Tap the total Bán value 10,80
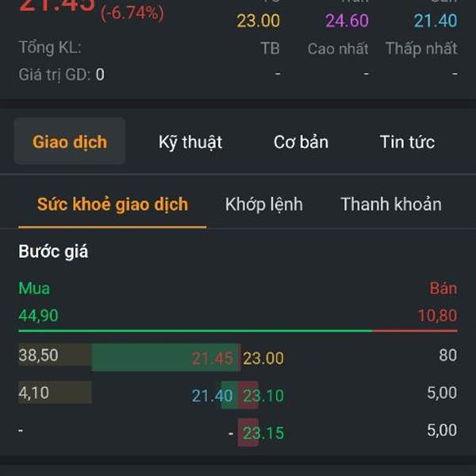 click(x=437, y=316)
